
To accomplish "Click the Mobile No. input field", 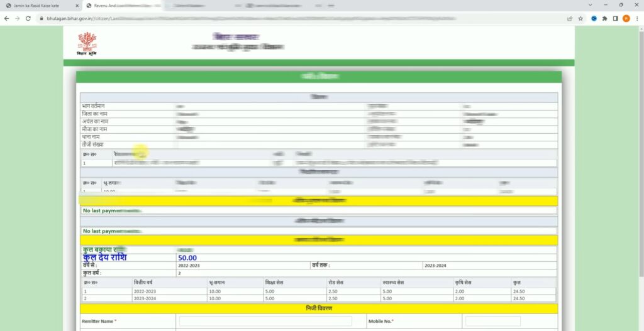I will [x=492, y=321].
